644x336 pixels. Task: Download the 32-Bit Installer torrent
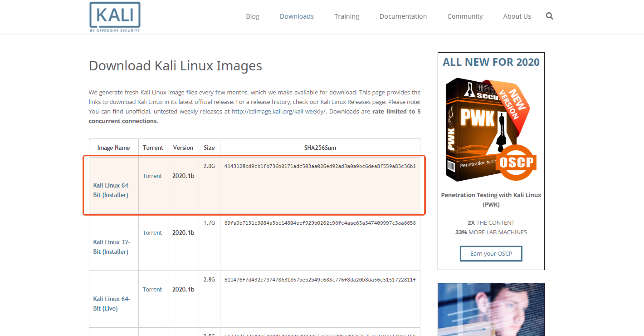tap(152, 233)
